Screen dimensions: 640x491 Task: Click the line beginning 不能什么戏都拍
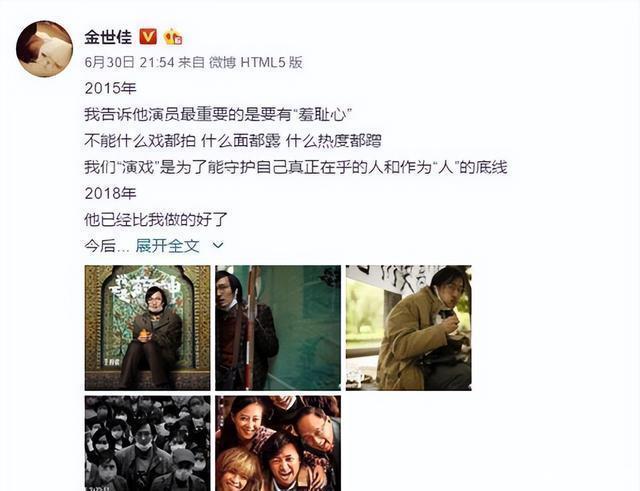(233, 141)
